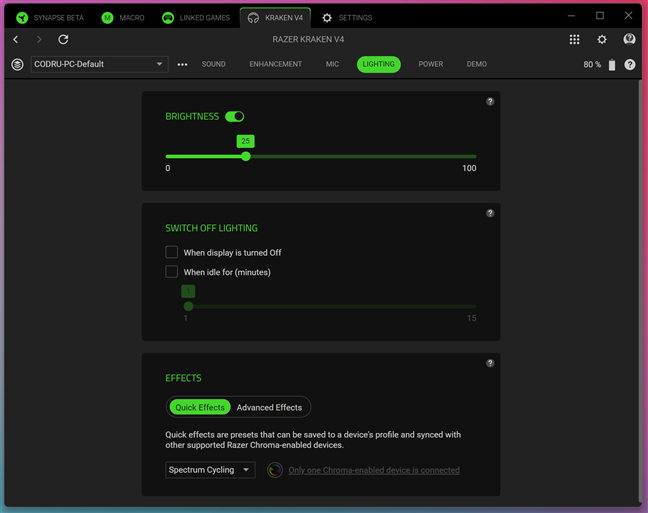
Task: Open the gear settings icon below the title bar
Action: [x=602, y=39]
